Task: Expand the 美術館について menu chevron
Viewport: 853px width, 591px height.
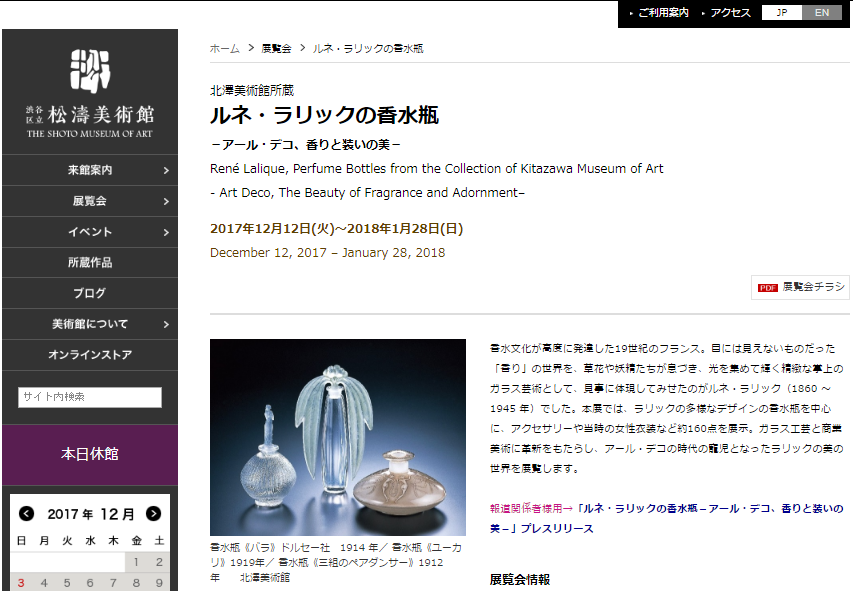Action: pyautogui.click(x=166, y=324)
